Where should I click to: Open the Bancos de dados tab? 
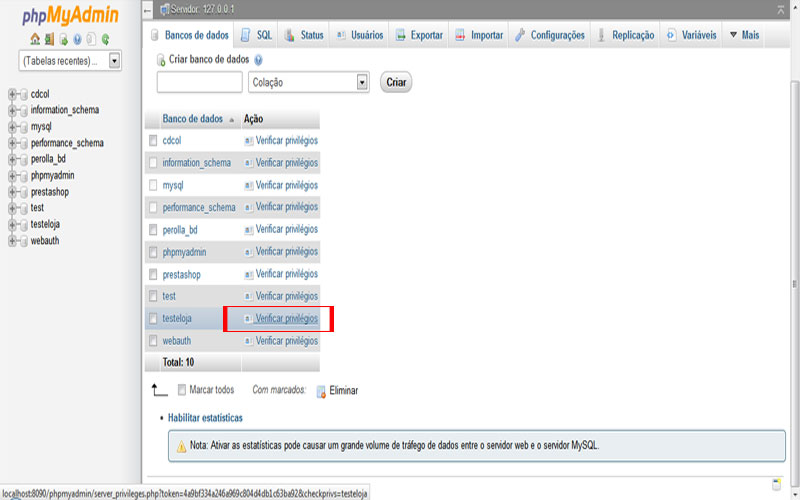tap(189, 35)
